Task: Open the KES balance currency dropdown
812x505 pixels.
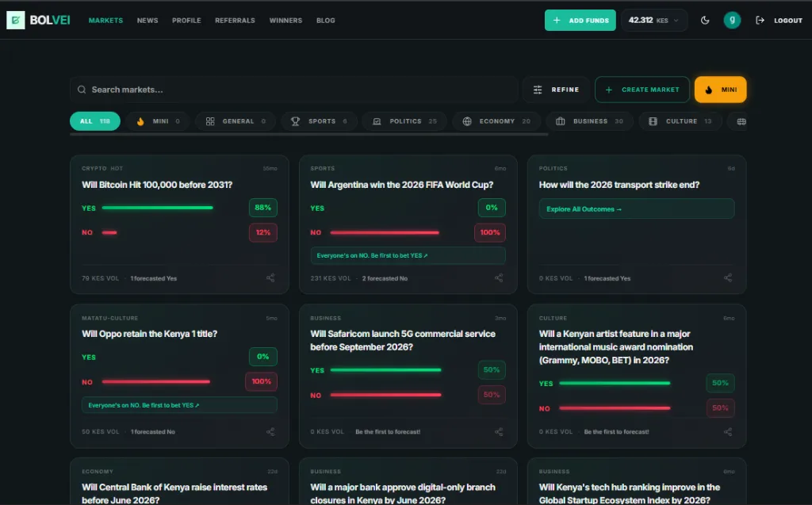Action: click(x=654, y=20)
